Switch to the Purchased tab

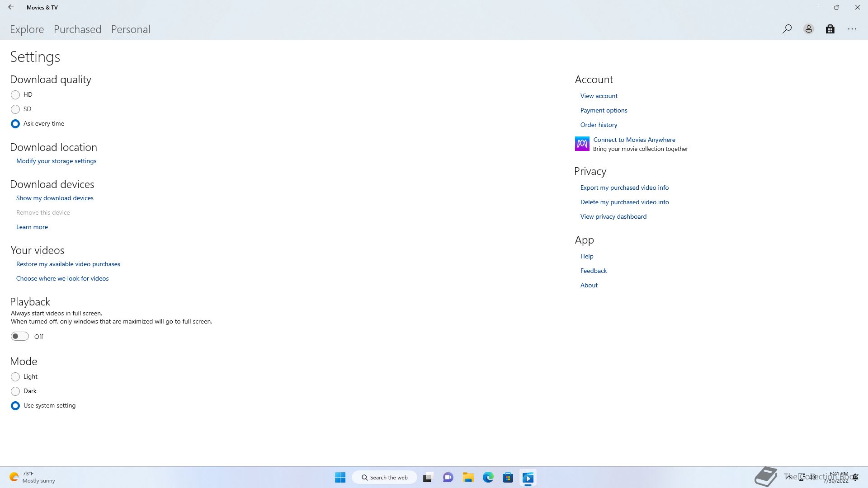click(78, 29)
